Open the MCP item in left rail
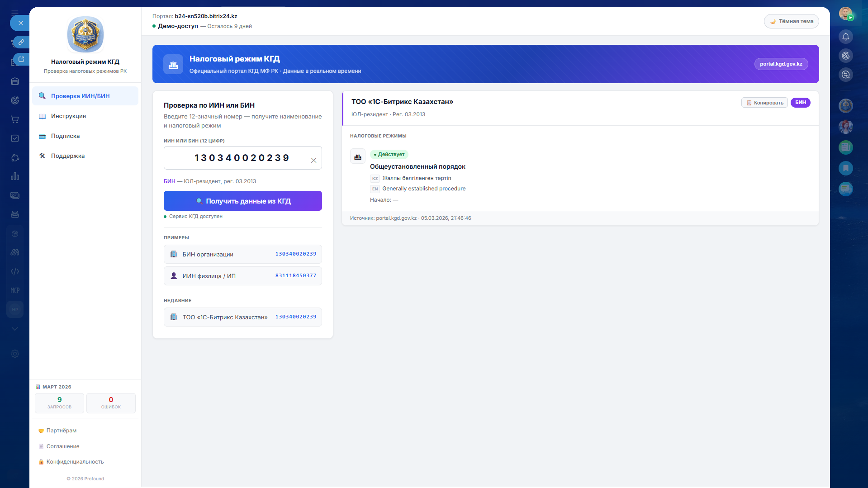This screenshot has width=868, height=488. pyautogui.click(x=15, y=290)
